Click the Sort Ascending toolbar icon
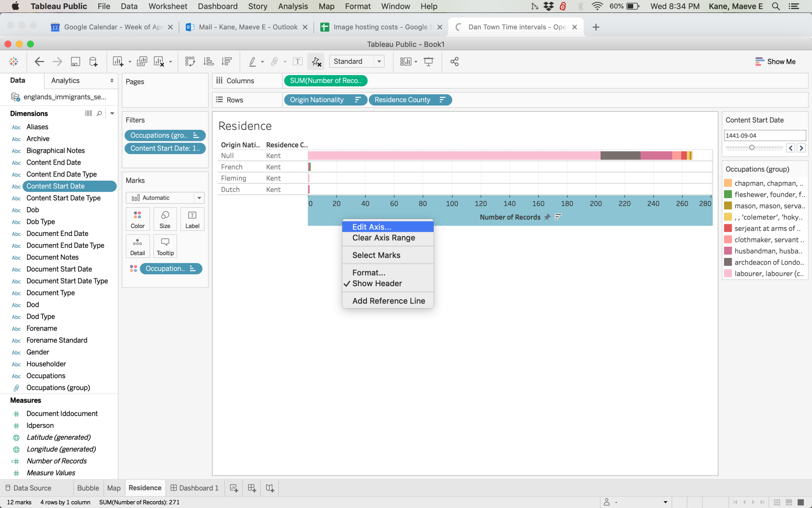The image size is (812, 508). point(208,61)
